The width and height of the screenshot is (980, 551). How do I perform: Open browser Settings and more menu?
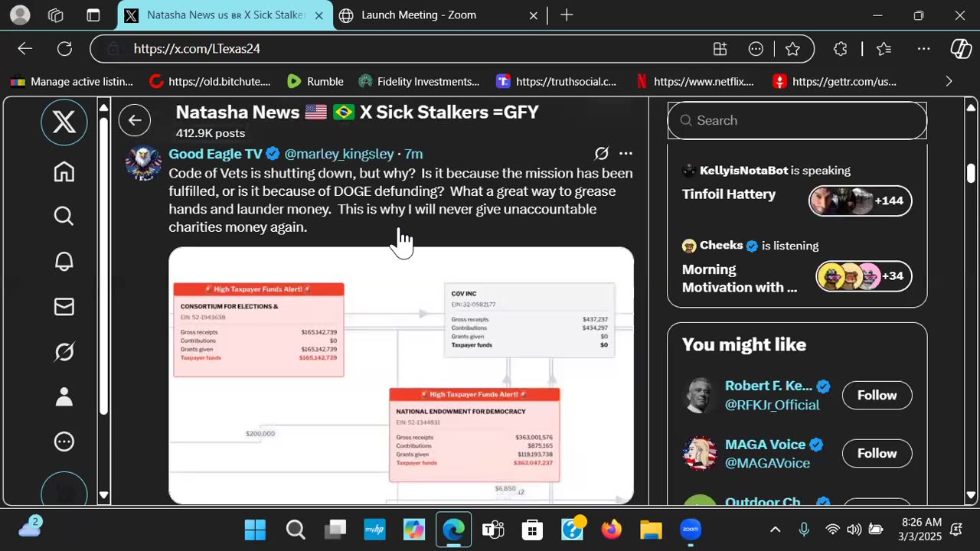(x=924, y=49)
